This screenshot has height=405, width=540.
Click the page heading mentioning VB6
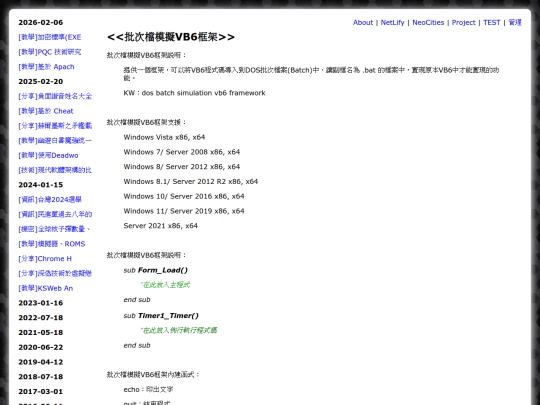[171, 37]
